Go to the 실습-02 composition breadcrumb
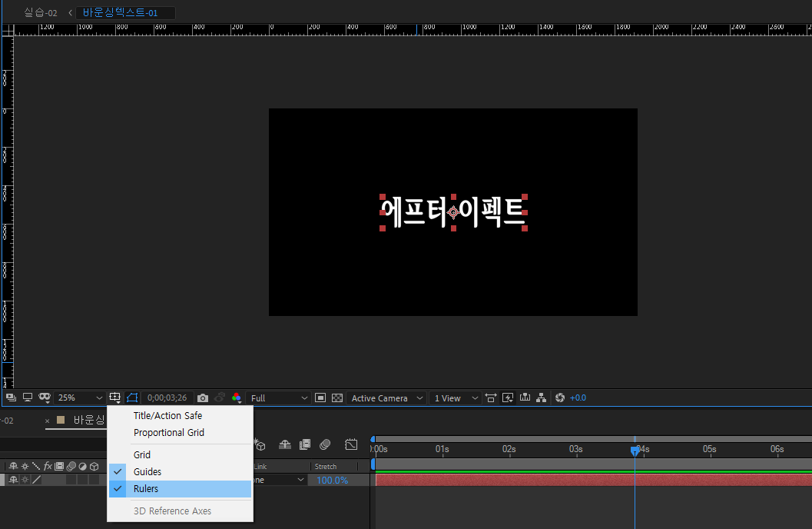This screenshot has height=529, width=812. point(41,13)
